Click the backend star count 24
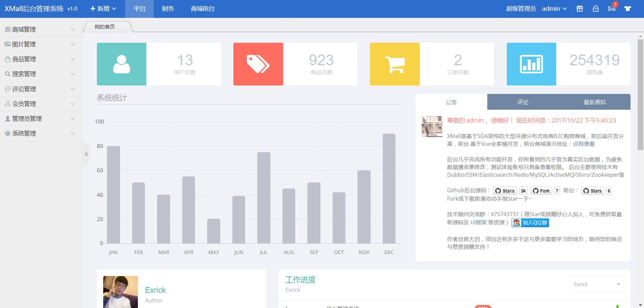Screen dimensions: 644x308 (523, 191)
